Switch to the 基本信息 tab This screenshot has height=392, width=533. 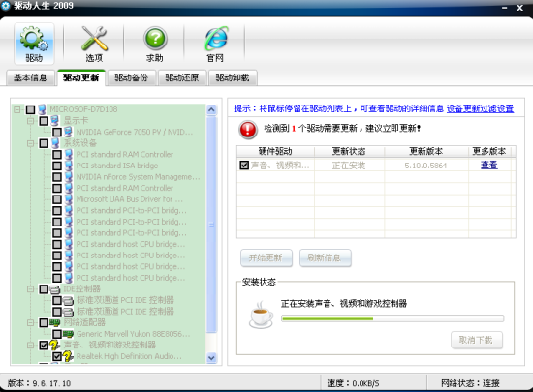pos(31,77)
